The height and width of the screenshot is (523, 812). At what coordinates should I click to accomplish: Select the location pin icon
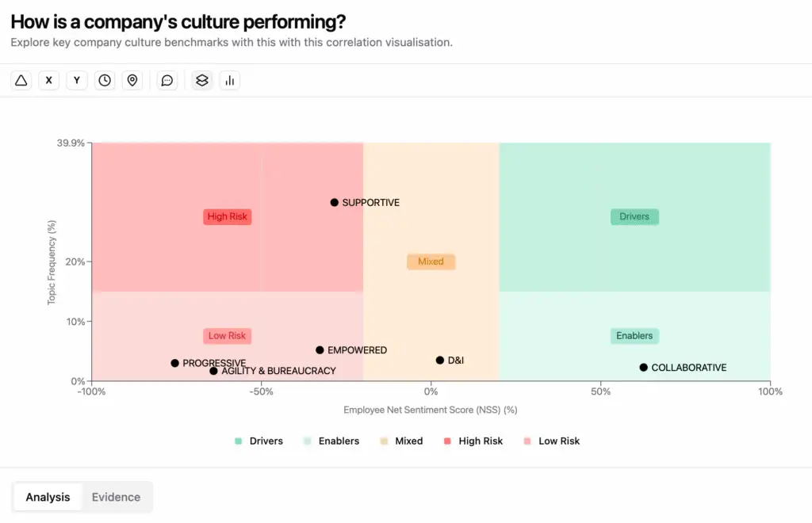click(x=132, y=80)
